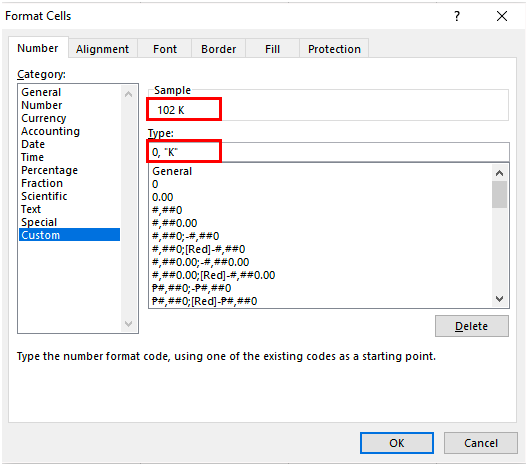Click format type list scroll down arrow

pos(499,299)
